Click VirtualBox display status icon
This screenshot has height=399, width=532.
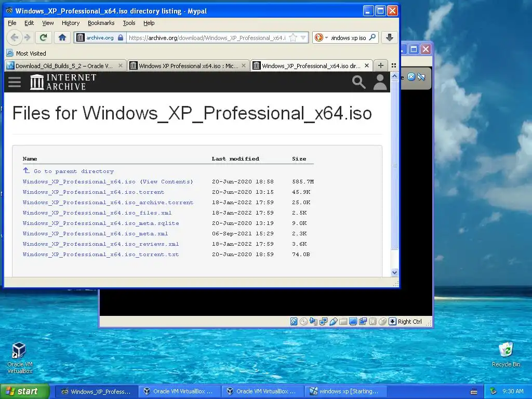coord(353,321)
